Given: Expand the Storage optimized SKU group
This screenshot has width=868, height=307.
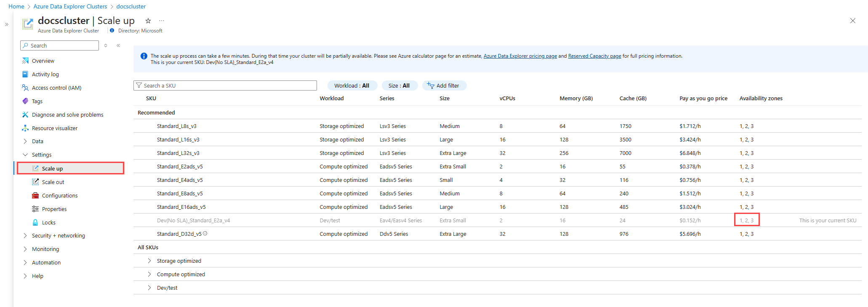Looking at the screenshot, I should (x=149, y=261).
